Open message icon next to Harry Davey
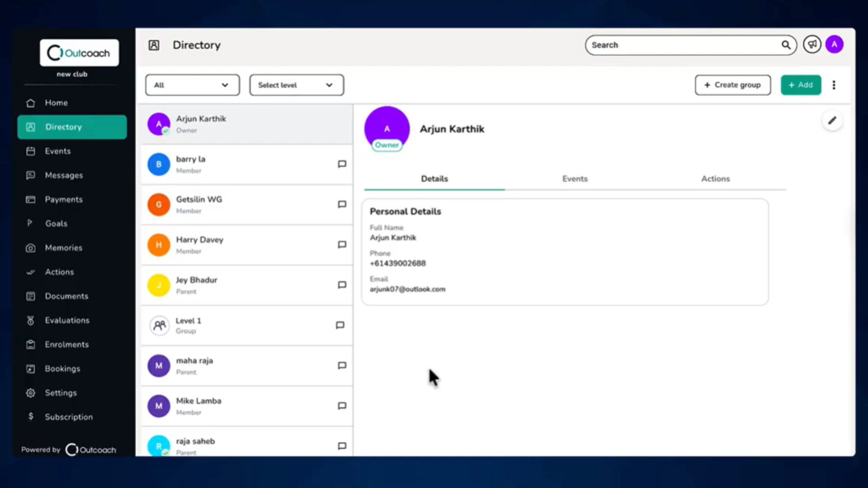 pos(342,244)
